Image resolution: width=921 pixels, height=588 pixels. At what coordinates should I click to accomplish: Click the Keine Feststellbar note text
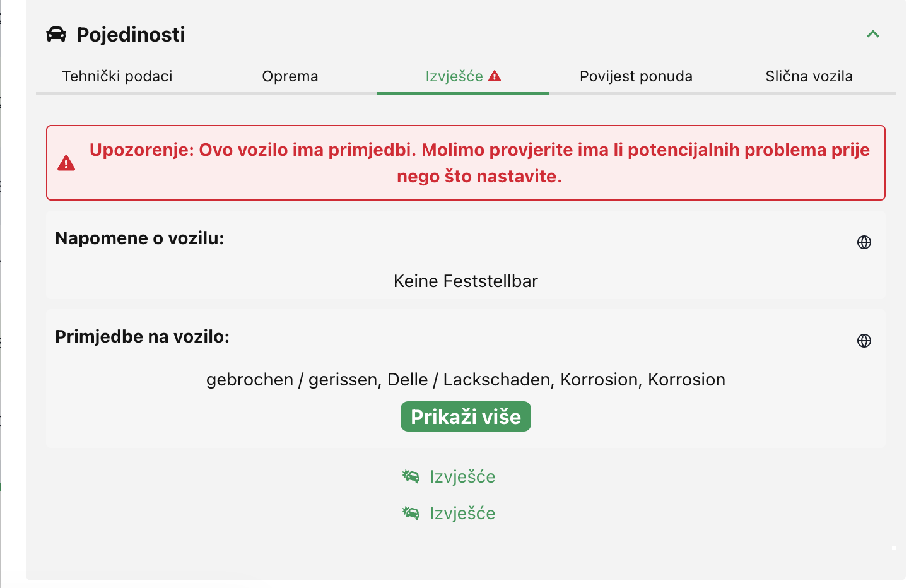tap(466, 281)
